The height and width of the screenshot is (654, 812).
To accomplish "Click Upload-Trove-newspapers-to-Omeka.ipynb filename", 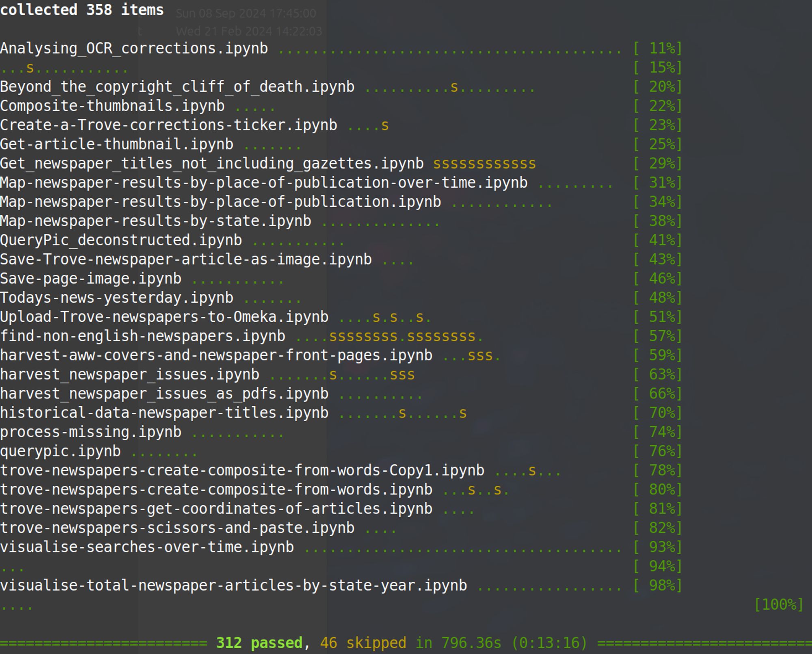I will pyautogui.click(x=164, y=317).
